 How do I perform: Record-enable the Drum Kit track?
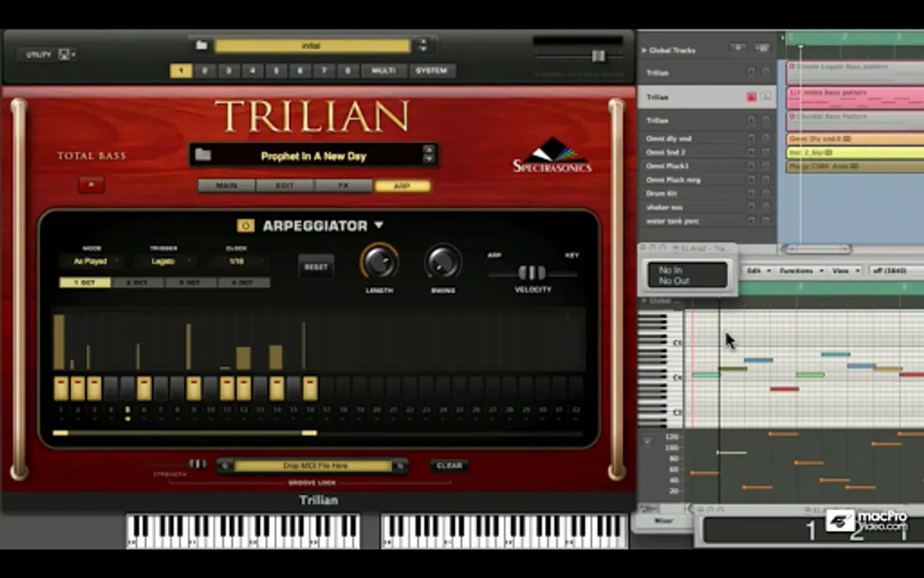(751, 193)
